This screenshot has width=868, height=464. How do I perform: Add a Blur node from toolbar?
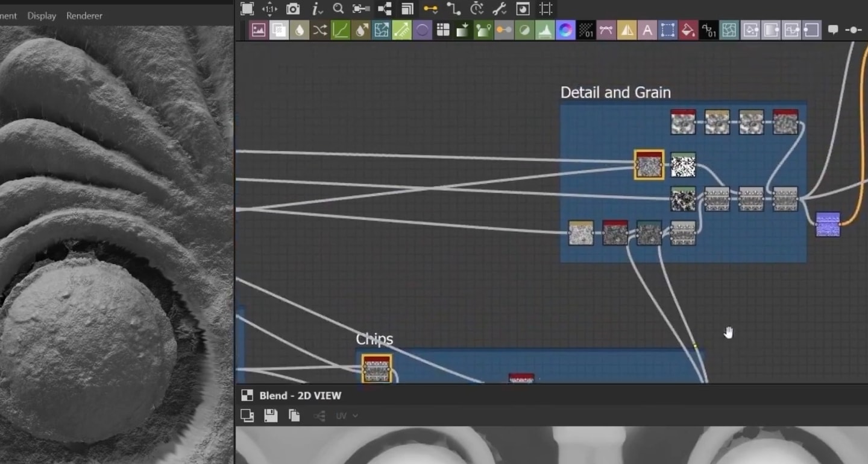point(300,30)
